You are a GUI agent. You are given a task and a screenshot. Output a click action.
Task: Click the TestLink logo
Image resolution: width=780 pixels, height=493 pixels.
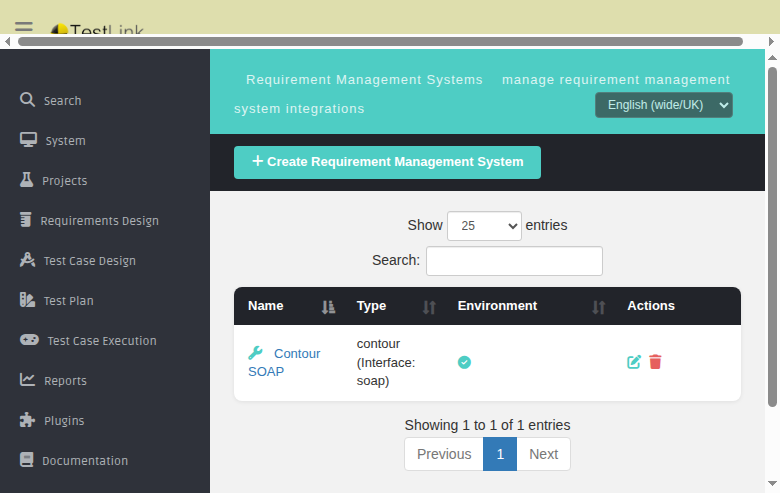point(97,29)
